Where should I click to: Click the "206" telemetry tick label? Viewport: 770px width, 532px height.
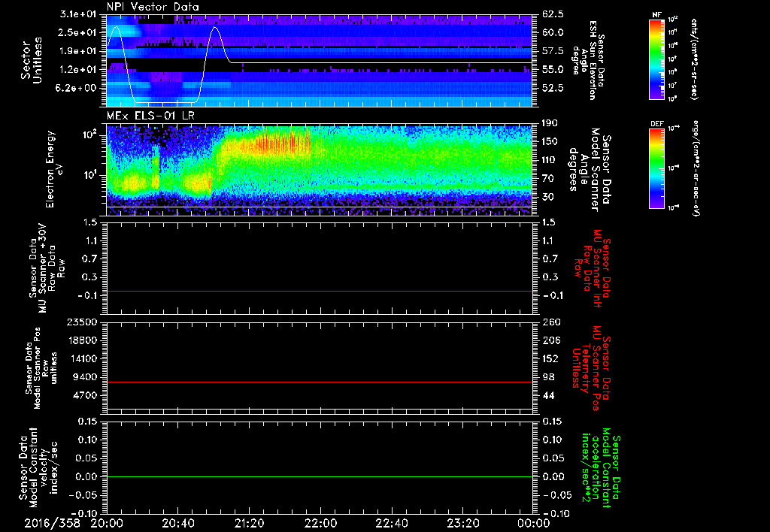[x=551, y=340]
